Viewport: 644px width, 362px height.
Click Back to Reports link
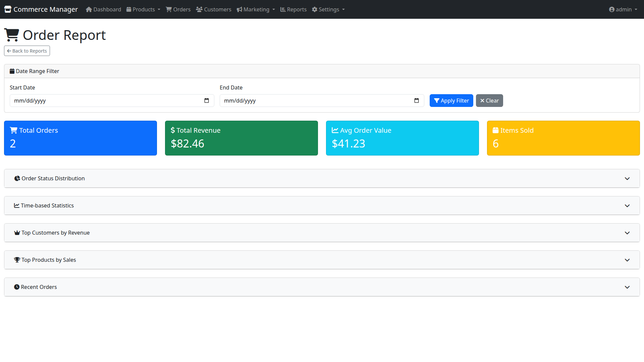(x=27, y=51)
